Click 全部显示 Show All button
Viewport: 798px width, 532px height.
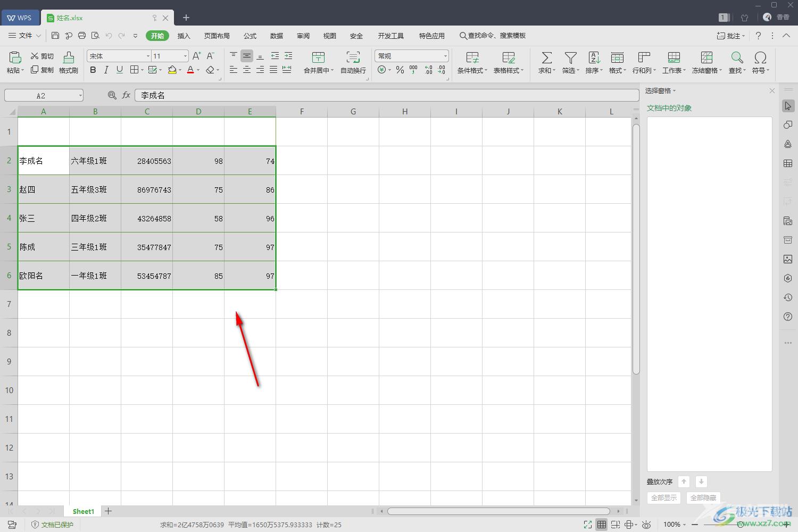click(664, 497)
